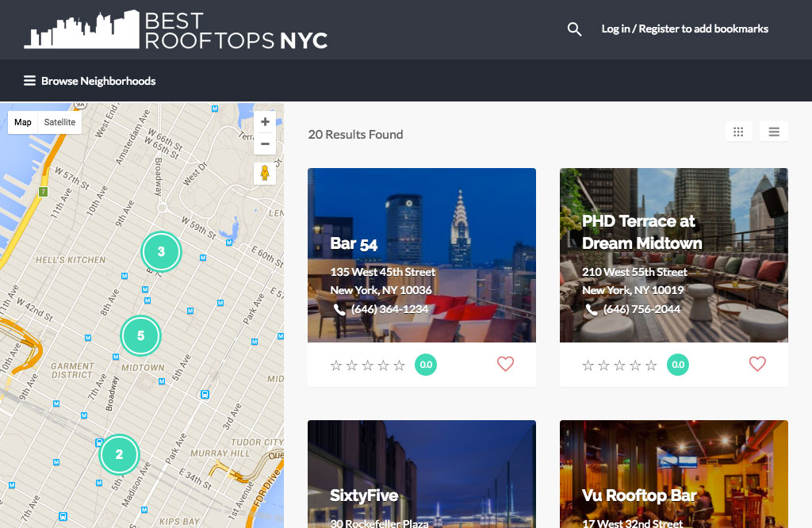Click Log in / Register to add bookmarks

684,29
